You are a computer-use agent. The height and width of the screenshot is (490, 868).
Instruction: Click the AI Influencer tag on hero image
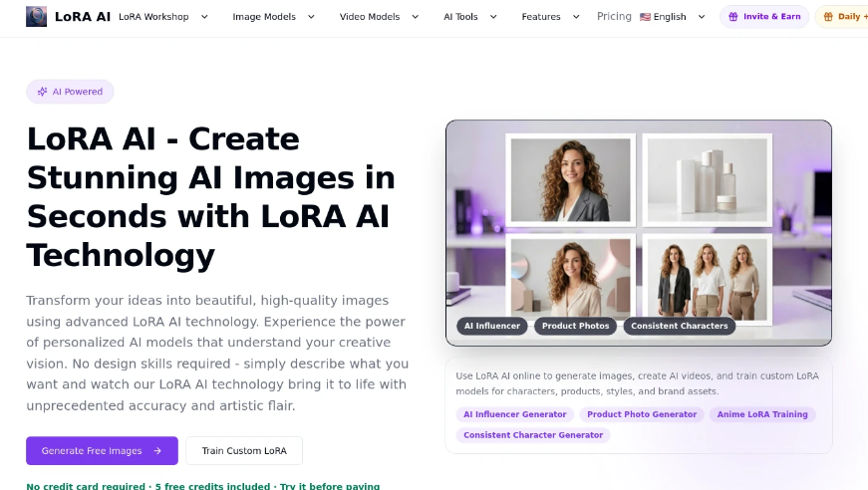click(492, 326)
